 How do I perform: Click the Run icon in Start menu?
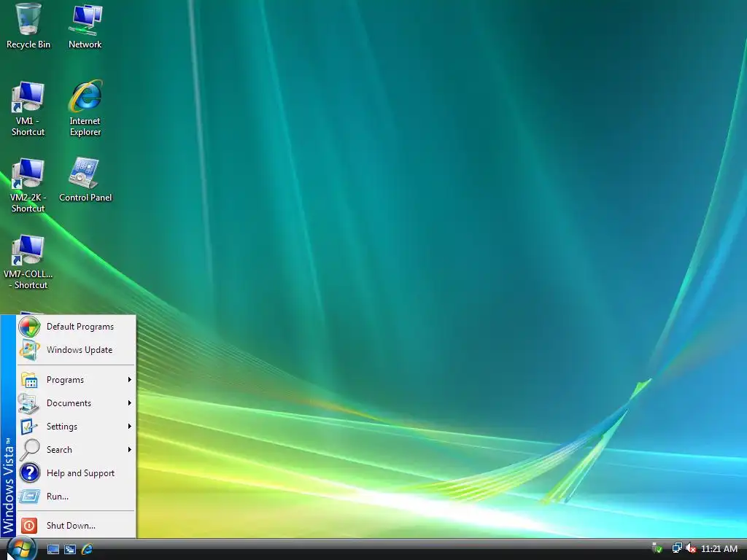pyautogui.click(x=29, y=497)
